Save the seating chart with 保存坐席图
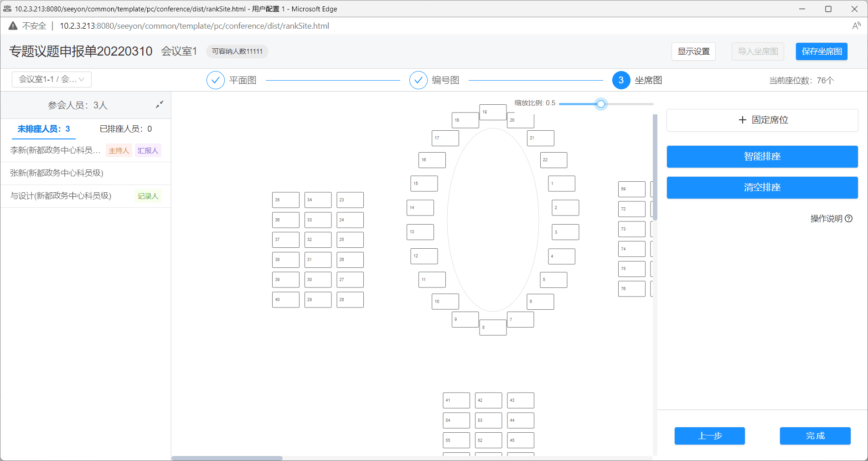Screen dimensions: 868x461 click(821, 51)
